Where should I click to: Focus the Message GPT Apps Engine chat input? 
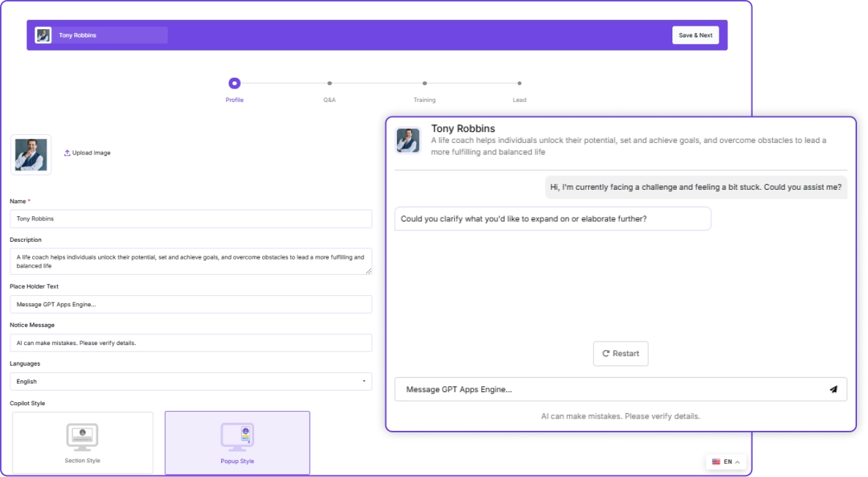point(608,390)
